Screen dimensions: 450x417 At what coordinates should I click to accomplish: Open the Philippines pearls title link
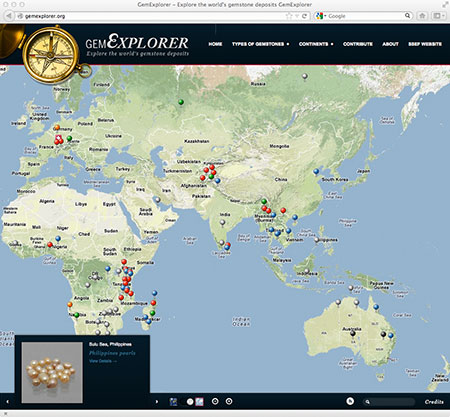coord(112,353)
